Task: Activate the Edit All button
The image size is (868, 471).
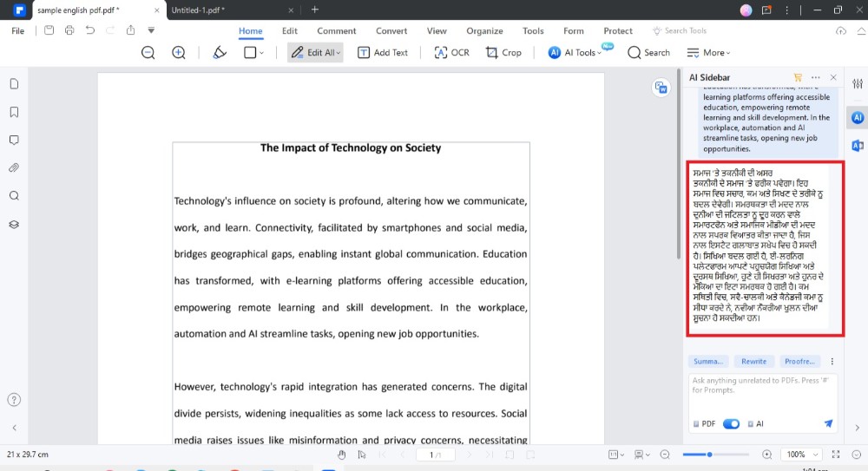Action: pyautogui.click(x=315, y=53)
